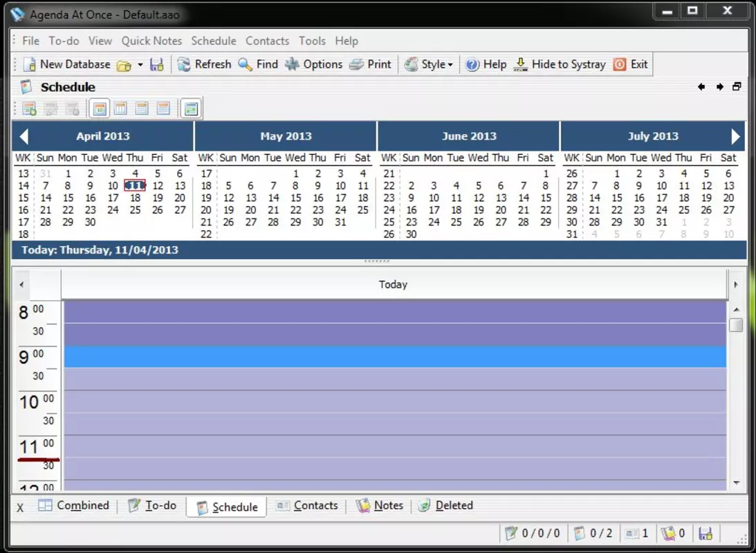
Task: Open the Help menu in menu bar
Action: click(x=347, y=41)
